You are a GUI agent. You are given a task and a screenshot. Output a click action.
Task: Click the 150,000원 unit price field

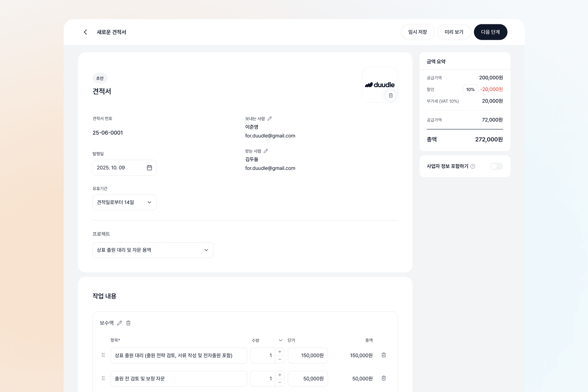pyautogui.click(x=308, y=355)
